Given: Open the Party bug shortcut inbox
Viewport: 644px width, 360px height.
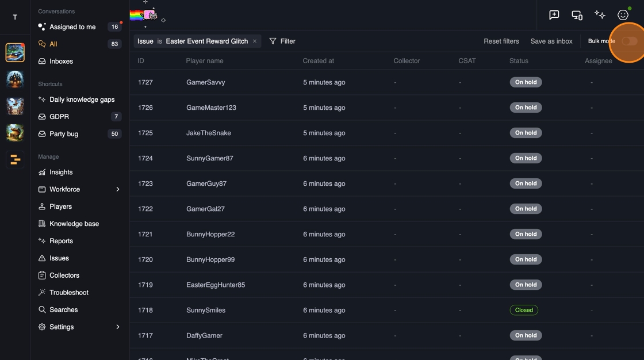Looking at the screenshot, I should 64,134.
